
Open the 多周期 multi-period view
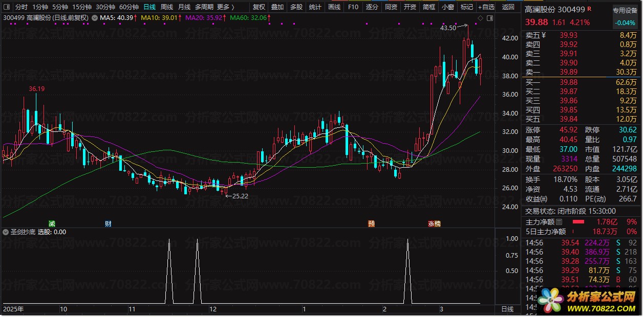(204, 7)
